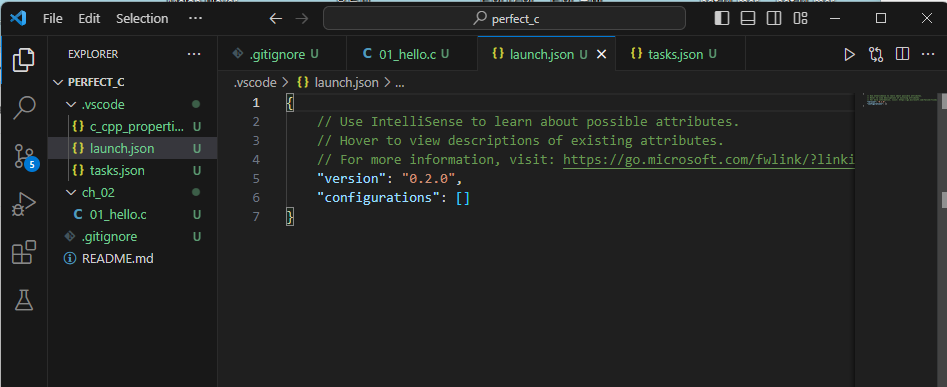Open 01_hello.c in explorer tree
947x387 pixels.
point(132,214)
